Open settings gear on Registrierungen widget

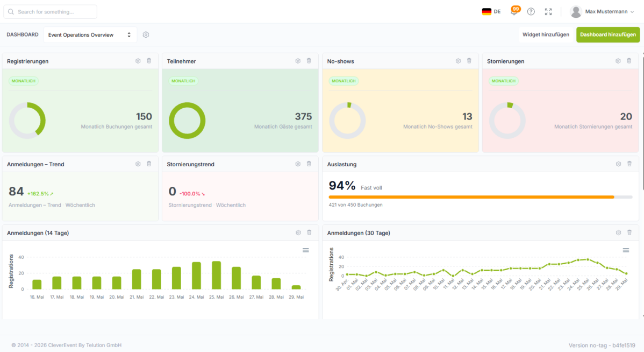[138, 61]
